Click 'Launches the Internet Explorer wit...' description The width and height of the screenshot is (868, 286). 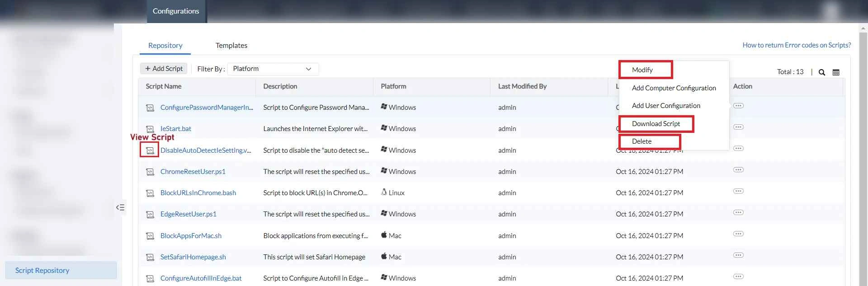(316, 129)
